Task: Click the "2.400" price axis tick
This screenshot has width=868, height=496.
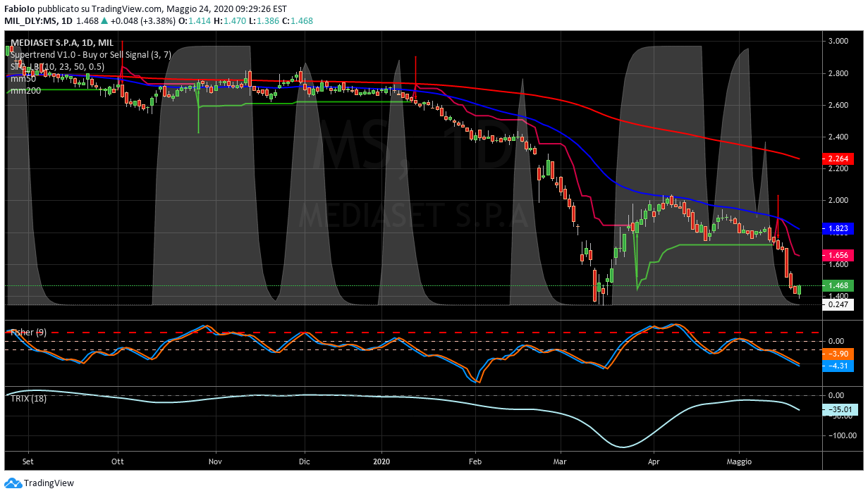Action: point(838,137)
